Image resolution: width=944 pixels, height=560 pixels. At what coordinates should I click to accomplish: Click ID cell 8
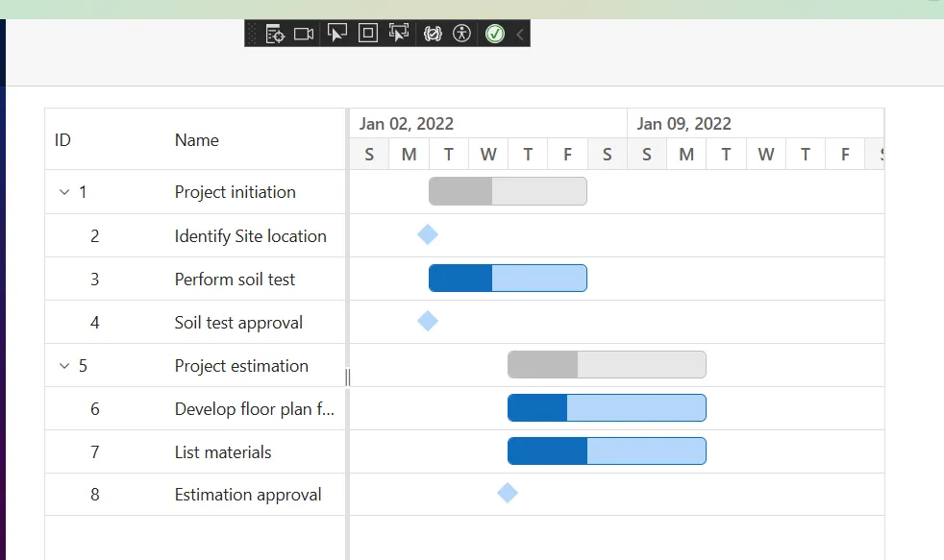(105, 495)
